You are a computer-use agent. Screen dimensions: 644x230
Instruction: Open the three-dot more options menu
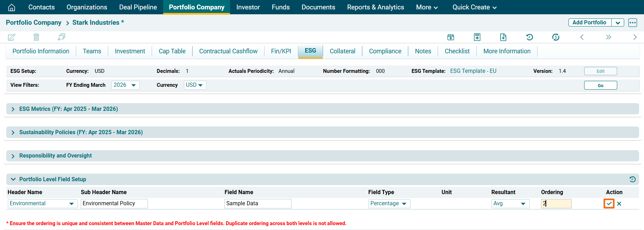click(633, 23)
